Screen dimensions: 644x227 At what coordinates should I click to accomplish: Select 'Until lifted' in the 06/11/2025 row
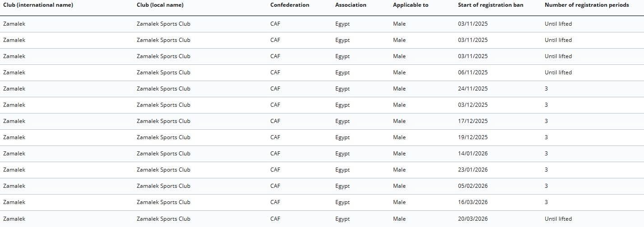point(558,73)
